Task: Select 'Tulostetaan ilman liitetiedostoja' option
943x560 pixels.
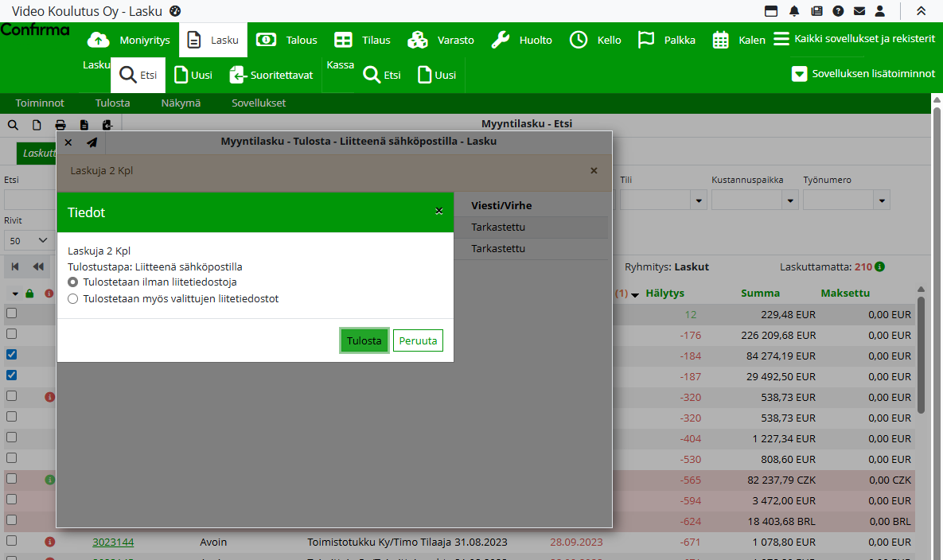Action: [73, 282]
